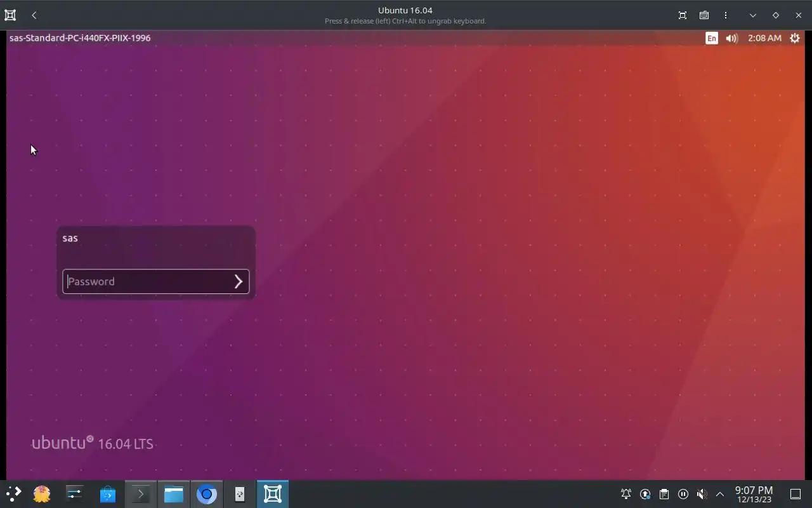Select the sas user name
Viewport: 812px width, 508px height.
point(70,238)
